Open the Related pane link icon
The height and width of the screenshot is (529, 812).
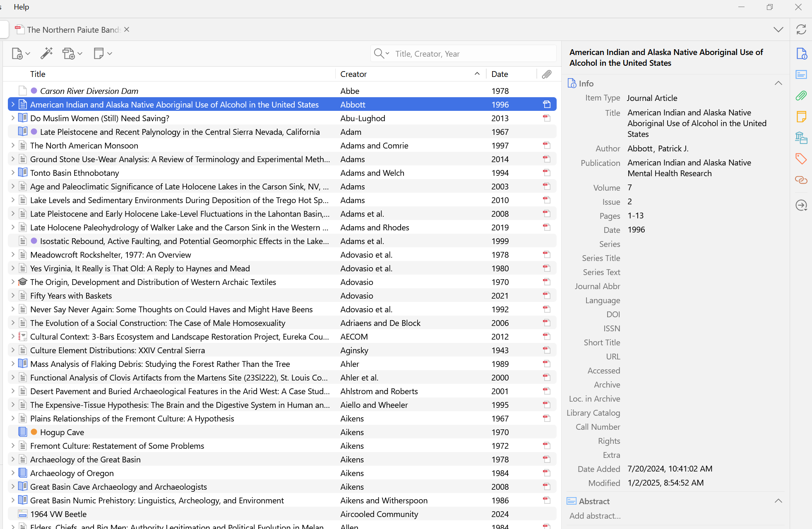pos(801,180)
